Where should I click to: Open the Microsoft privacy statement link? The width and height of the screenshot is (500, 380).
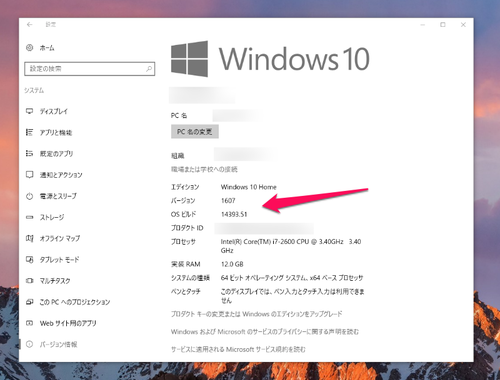(265, 332)
